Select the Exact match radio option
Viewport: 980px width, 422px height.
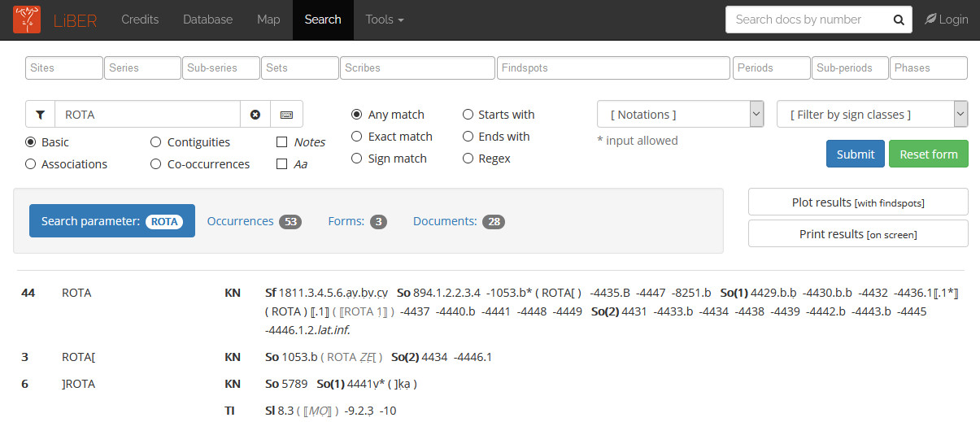pyautogui.click(x=356, y=137)
